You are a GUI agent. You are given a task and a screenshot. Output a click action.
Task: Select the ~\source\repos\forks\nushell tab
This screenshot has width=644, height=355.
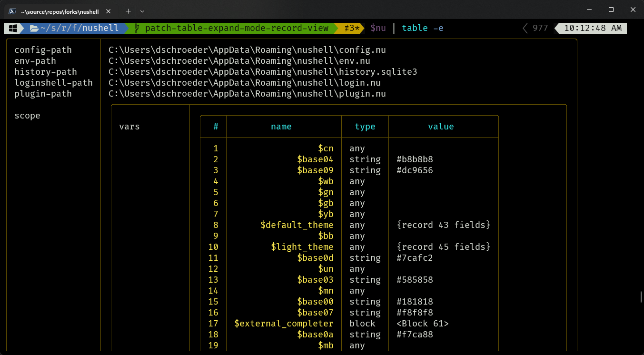tap(59, 10)
